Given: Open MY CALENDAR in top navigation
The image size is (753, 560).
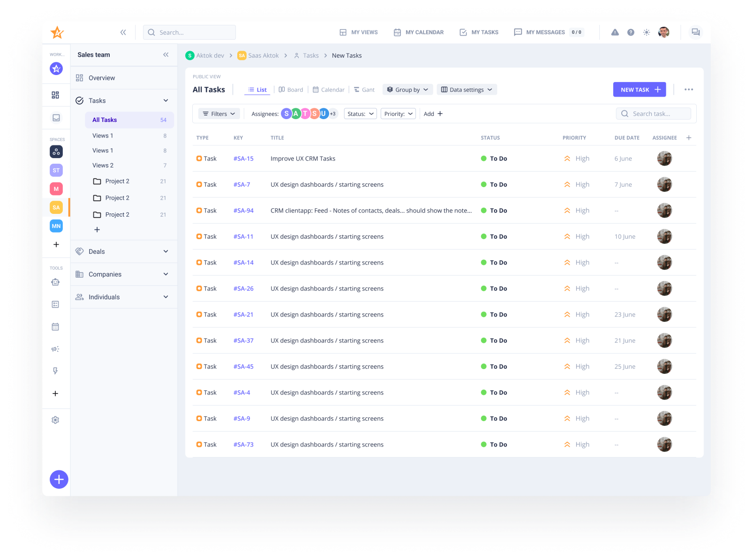Looking at the screenshot, I should [x=419, y=32].
